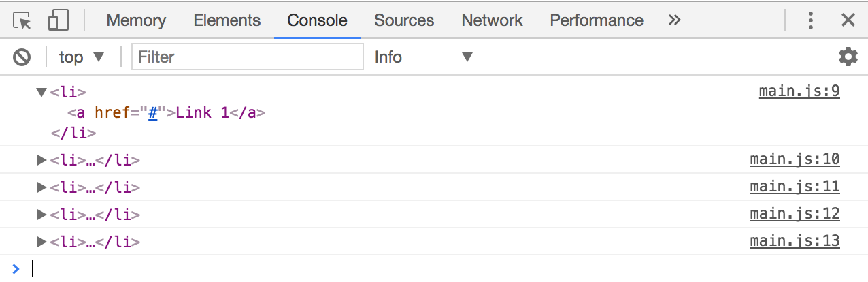Open the top context dropdown
The height and width of the screenshot is (282, 868).
click(x=82, y=57)
